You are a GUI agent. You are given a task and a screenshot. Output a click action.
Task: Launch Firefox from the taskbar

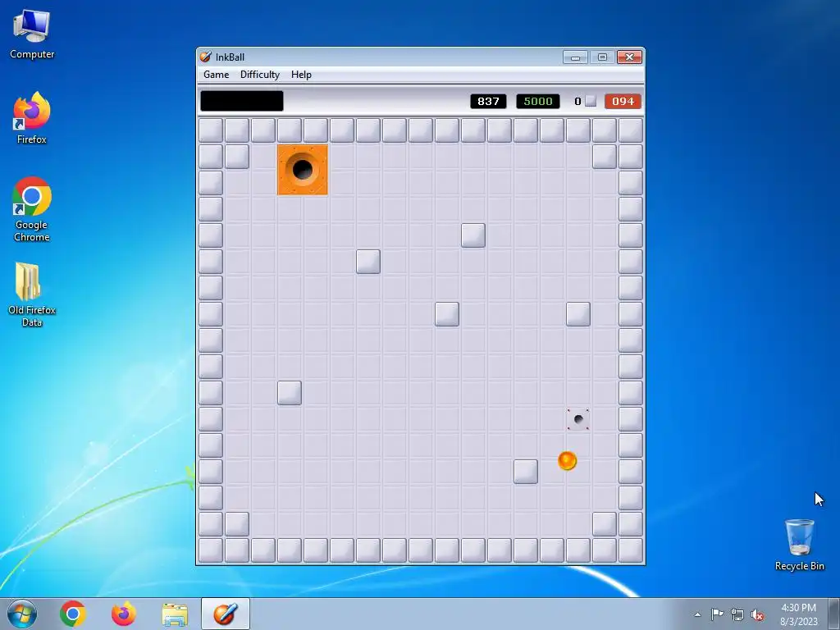[124, 614]
